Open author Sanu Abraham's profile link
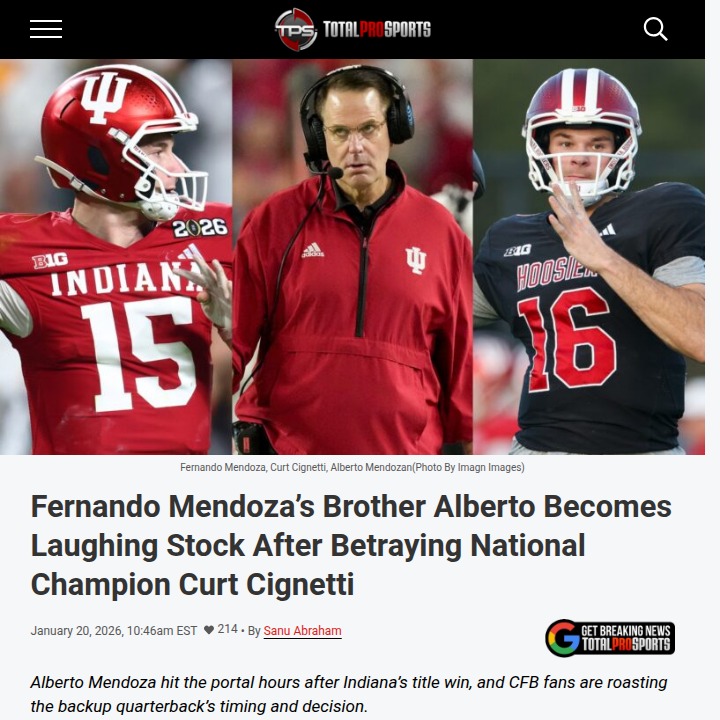Screen dimensions: 720x720 [302, 631]
